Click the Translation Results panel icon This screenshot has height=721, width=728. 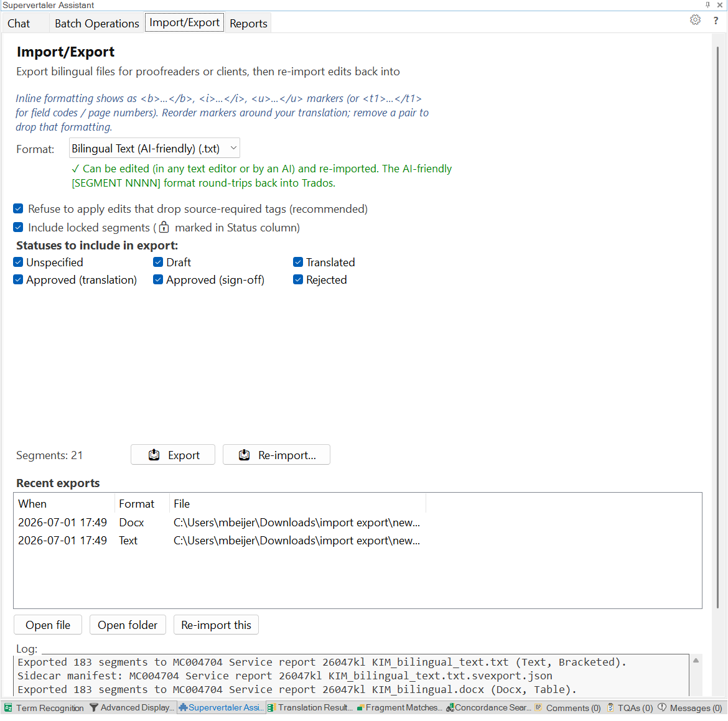tap(272, 707)
